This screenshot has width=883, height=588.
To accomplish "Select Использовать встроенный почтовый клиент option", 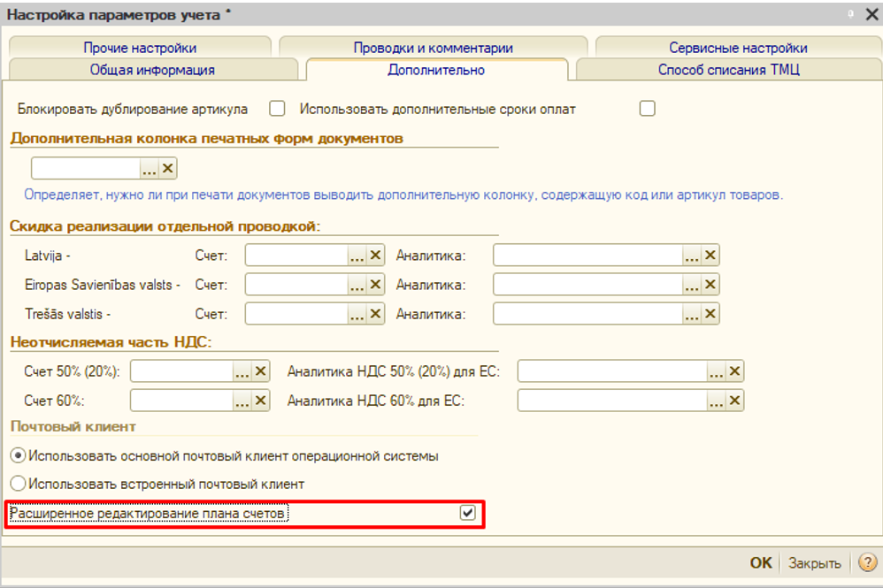I will (18, 484).
